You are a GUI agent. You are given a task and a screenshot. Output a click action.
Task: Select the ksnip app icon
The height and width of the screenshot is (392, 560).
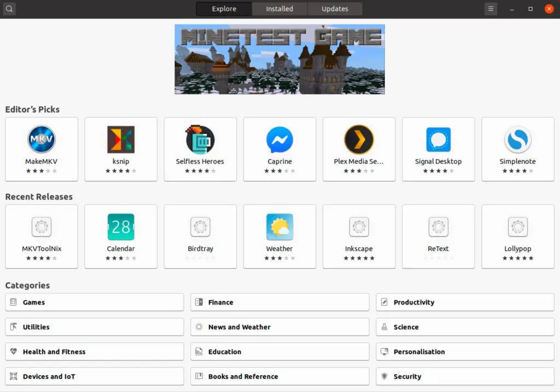(x=121, y=139)
